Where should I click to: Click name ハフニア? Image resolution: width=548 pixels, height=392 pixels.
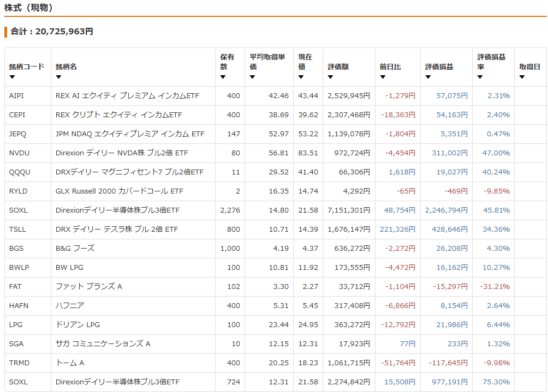(x=70, y=306)
